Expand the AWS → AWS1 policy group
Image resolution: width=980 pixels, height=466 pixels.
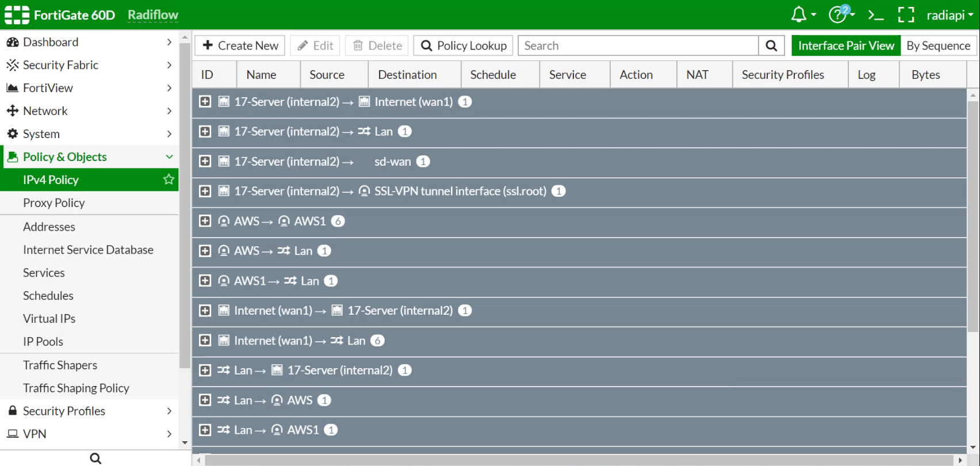(205, 221)
